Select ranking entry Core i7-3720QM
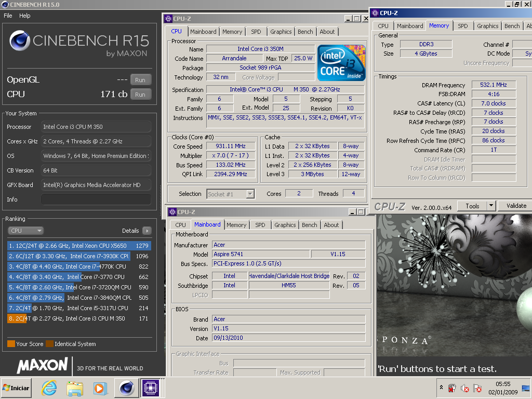This screenshot has height=399, width=532. click(79, 287)
